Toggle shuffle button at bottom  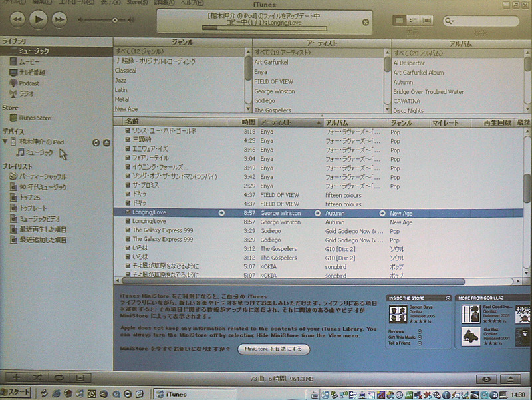(x=37, y=377)
